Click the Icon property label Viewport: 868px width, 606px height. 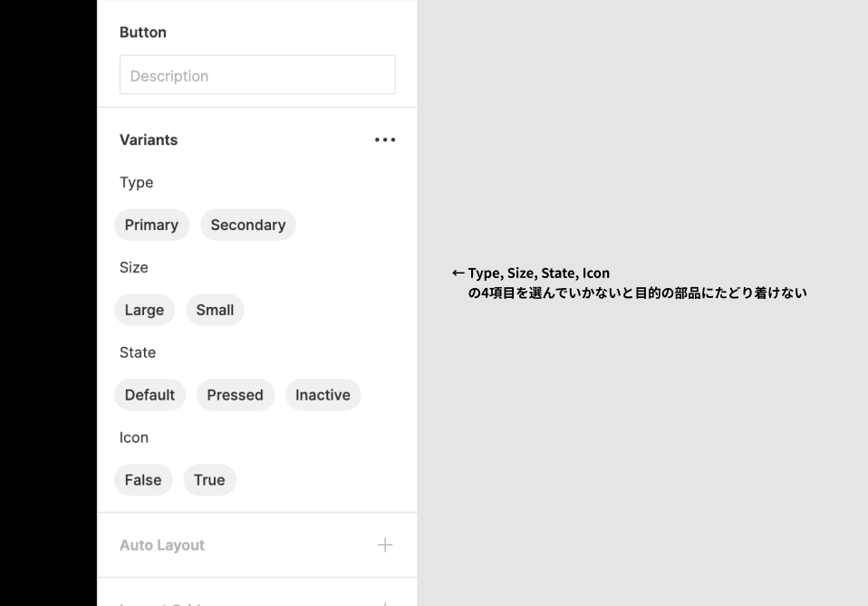133,438
